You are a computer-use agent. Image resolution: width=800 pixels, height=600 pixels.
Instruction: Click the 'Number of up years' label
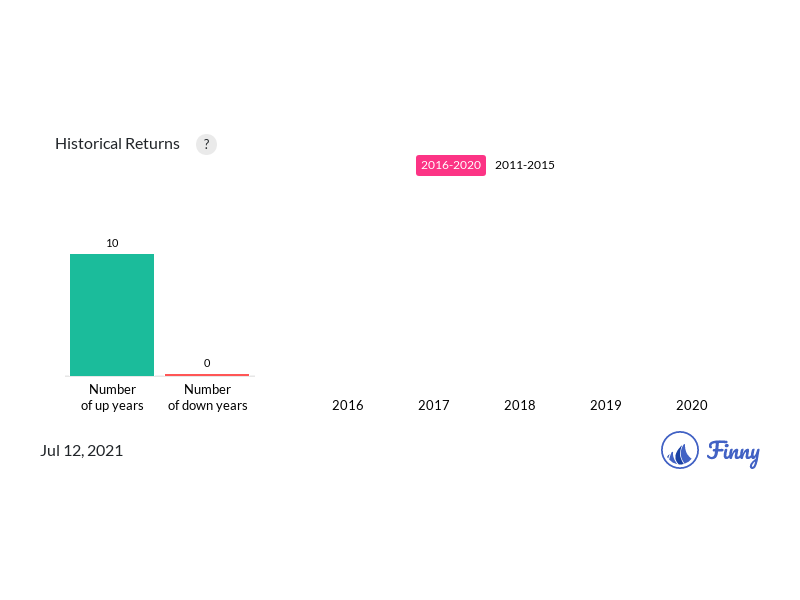click(112, 397)
